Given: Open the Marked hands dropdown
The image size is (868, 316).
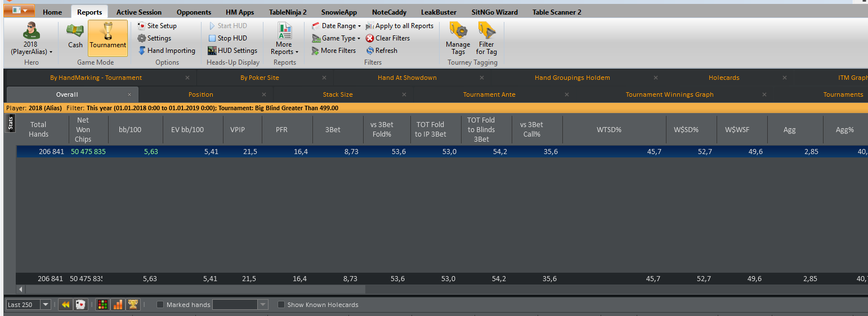Looking at the screenshot, I should point(263,305).
